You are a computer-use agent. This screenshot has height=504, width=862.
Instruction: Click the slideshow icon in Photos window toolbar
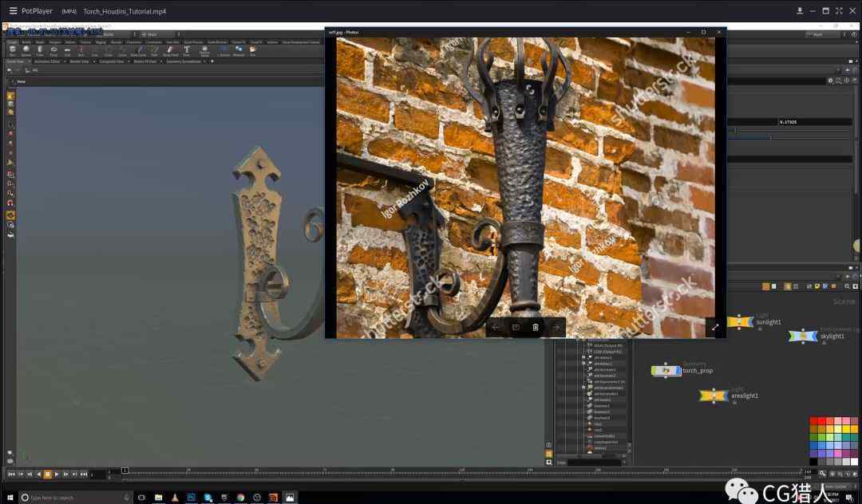(x=516, y=327)
